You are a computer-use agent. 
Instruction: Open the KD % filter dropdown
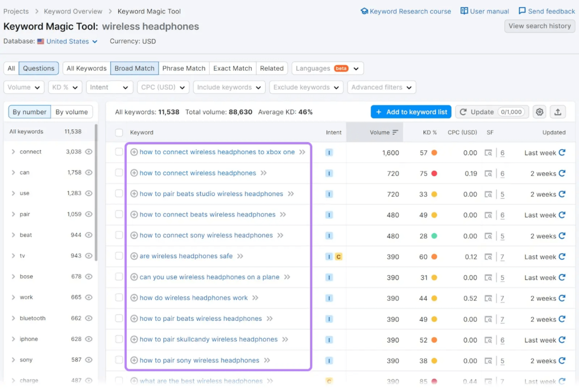(x=65, y=88)
